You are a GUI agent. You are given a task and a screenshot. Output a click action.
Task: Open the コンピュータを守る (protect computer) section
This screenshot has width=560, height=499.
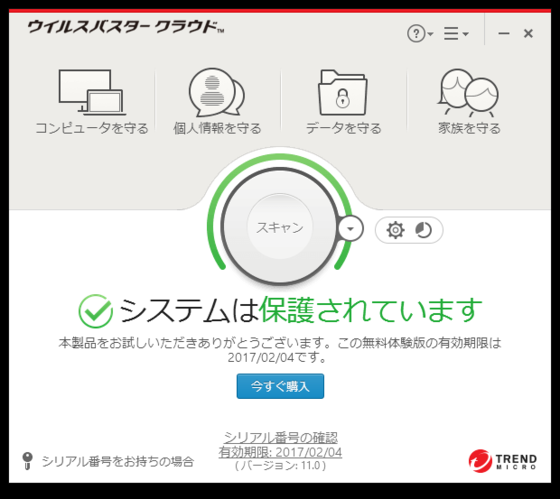pos(92,102)
